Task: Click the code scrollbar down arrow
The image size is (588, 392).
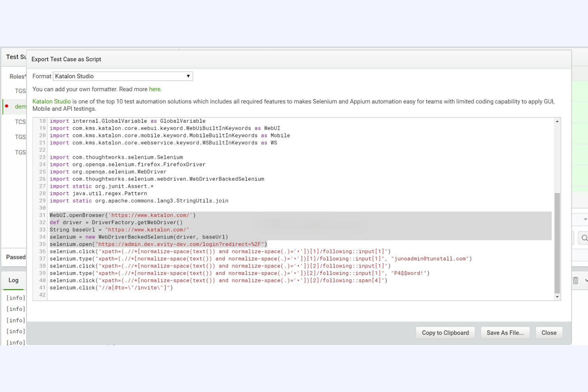Action: (x=557, y=297)
